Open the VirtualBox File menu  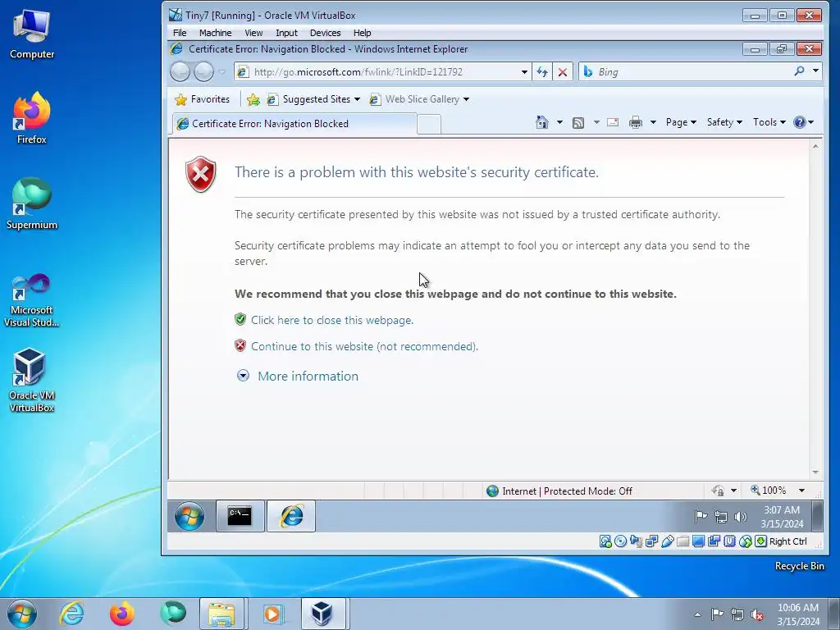click(180, 33)
